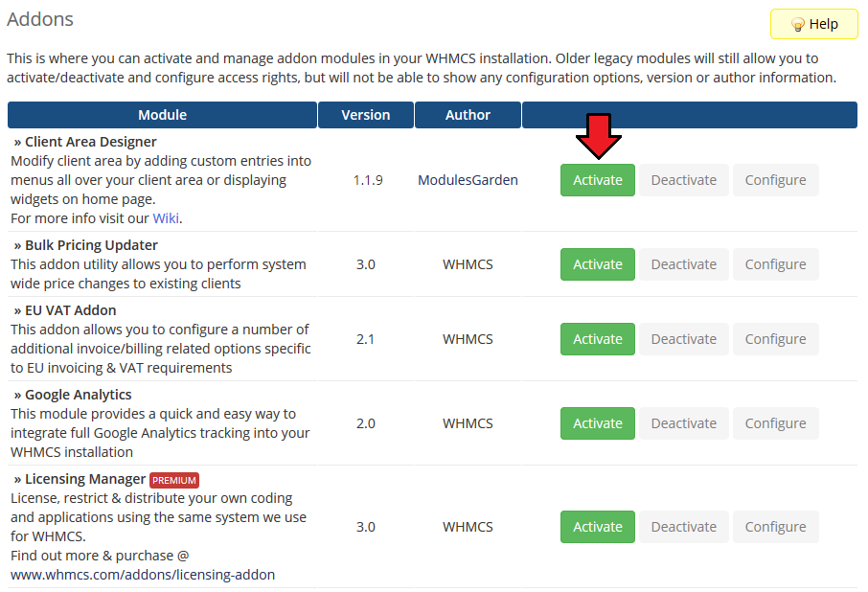Open the Wiki link for Client Area Designer
Image resolution: width=868 pixels, height=592 pixels.
[x=166, y=218]
